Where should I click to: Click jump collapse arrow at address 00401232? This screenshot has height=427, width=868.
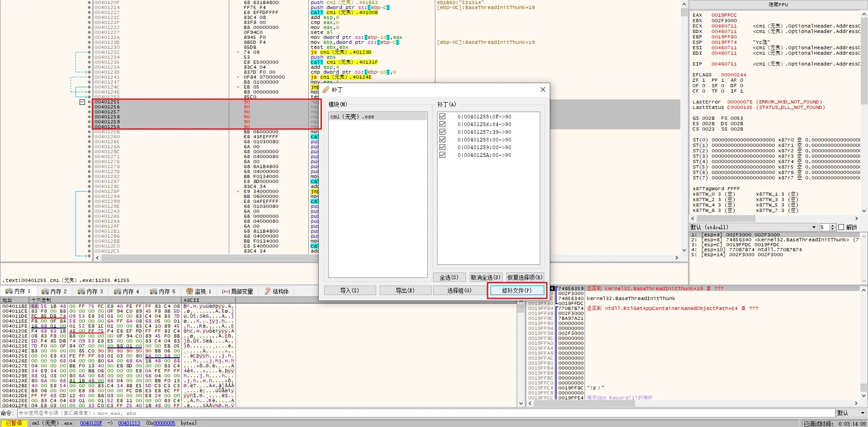pos(238,52)
